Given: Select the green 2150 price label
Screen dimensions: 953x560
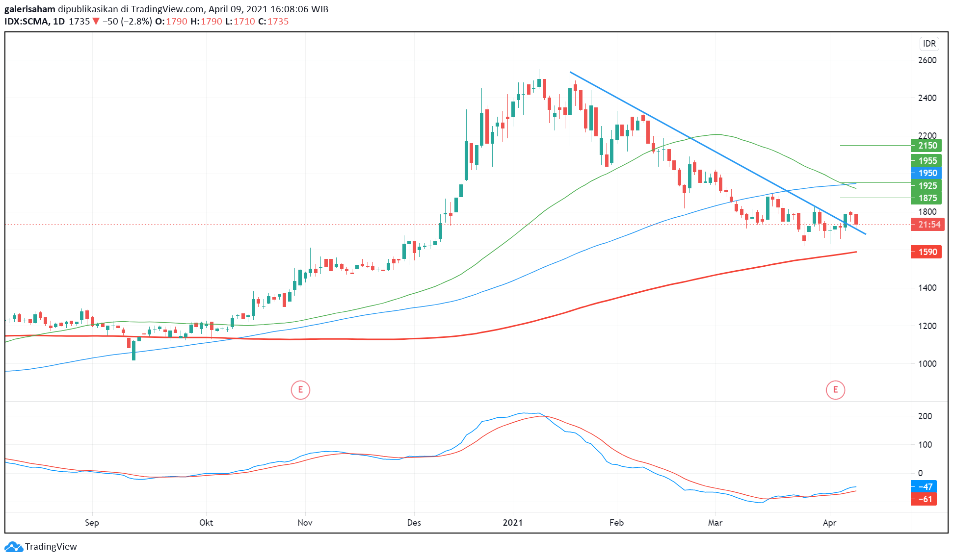Looking at the screenshot, I should tap(927, 146).
